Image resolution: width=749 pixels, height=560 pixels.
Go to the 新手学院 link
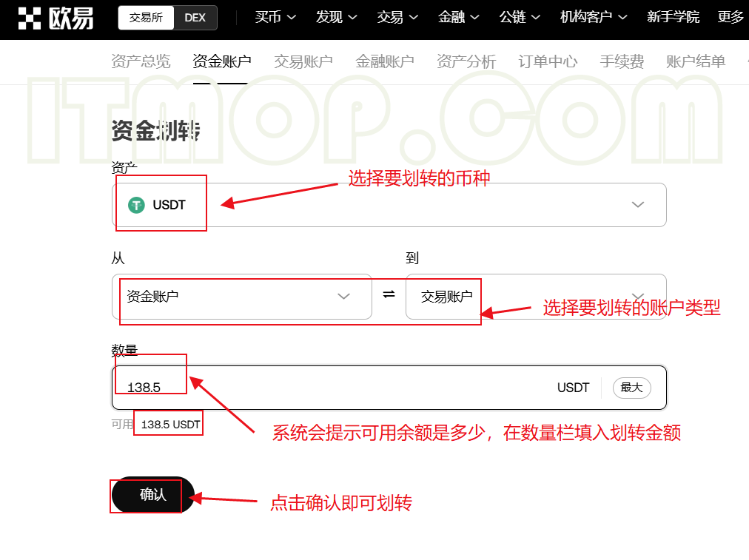coord(673,17)
